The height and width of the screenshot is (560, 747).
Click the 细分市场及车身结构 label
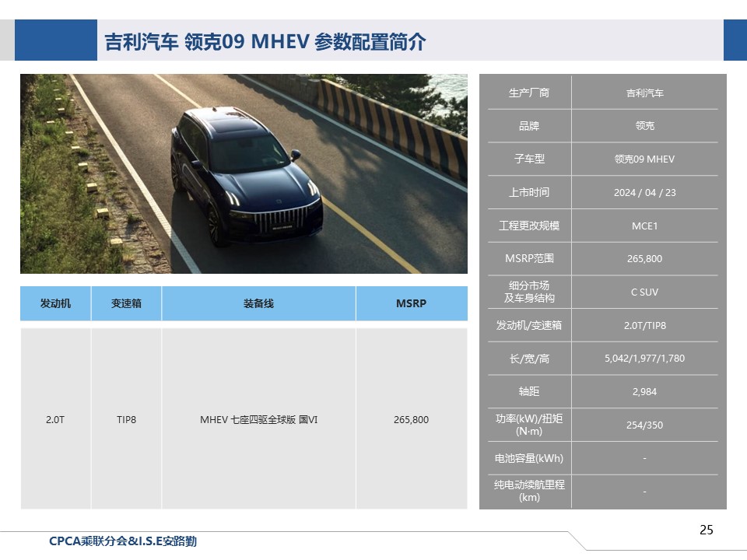[x=529, y=292]
